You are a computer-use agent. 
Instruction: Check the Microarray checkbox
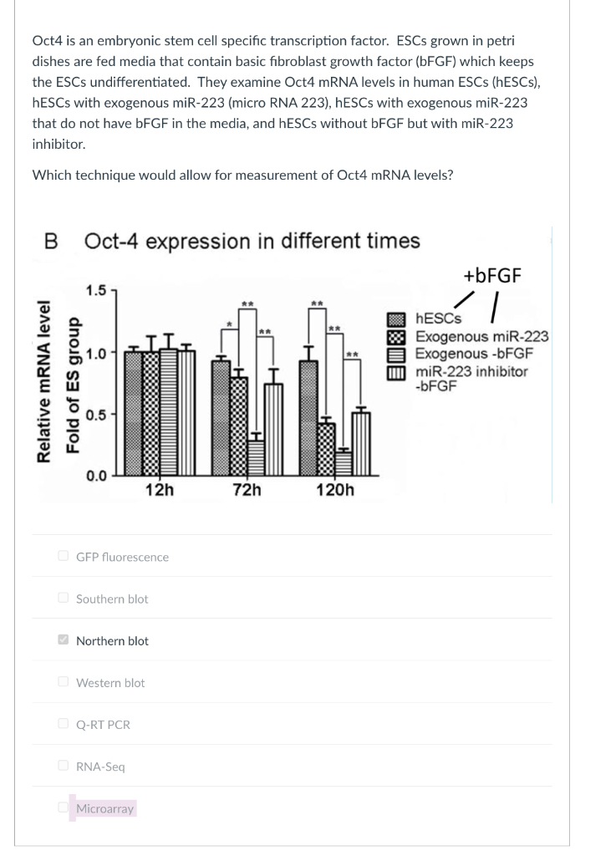tap(64, 808)
